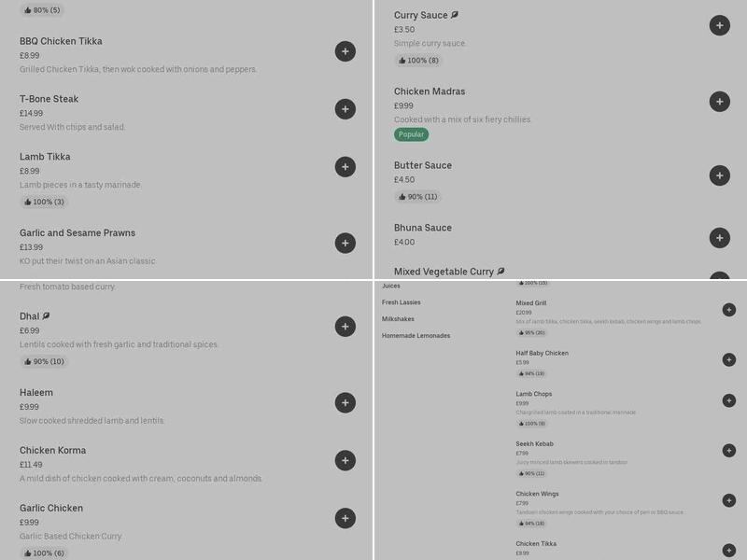Add Half Baby Chicken to the order
Image resolution: width=747 pixels, height=560 pixels.
(729, 359)
